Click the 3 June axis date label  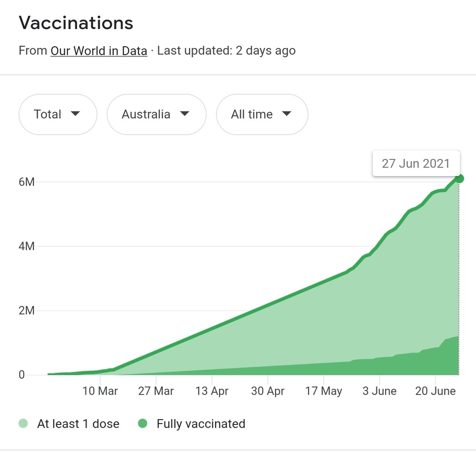pyautogui.click(x=380, y=391)
